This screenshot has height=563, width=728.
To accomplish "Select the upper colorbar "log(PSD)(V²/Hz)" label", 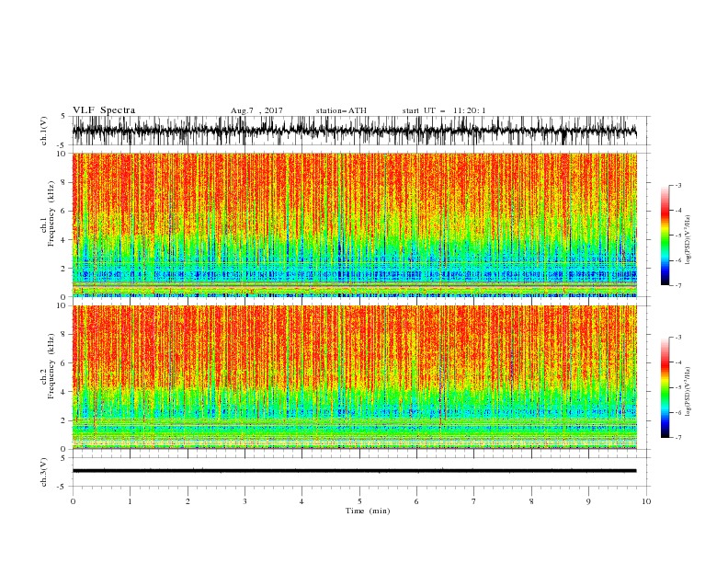I will [x=688, y=240].
